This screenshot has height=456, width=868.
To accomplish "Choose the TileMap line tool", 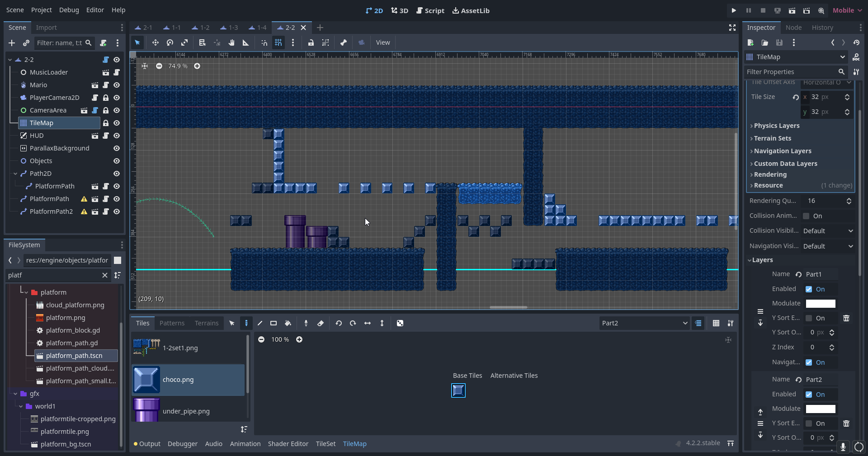I will [x=260, y=323].
